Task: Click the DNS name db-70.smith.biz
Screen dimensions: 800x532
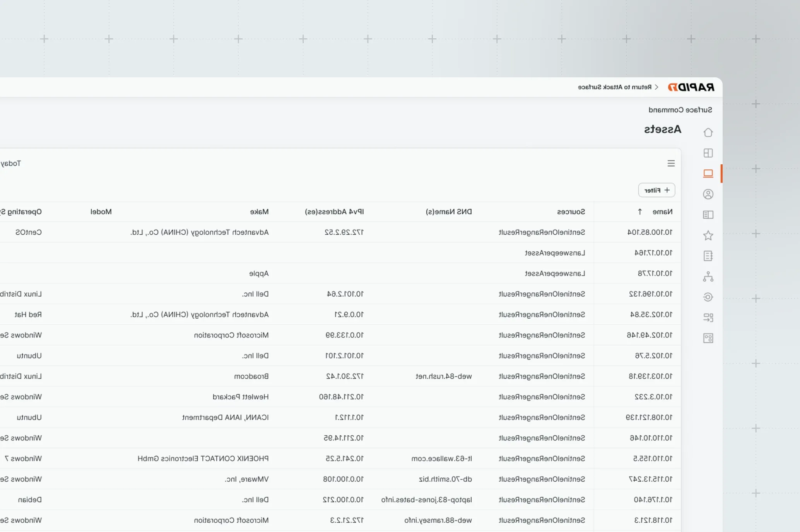Action: point(445,479)
